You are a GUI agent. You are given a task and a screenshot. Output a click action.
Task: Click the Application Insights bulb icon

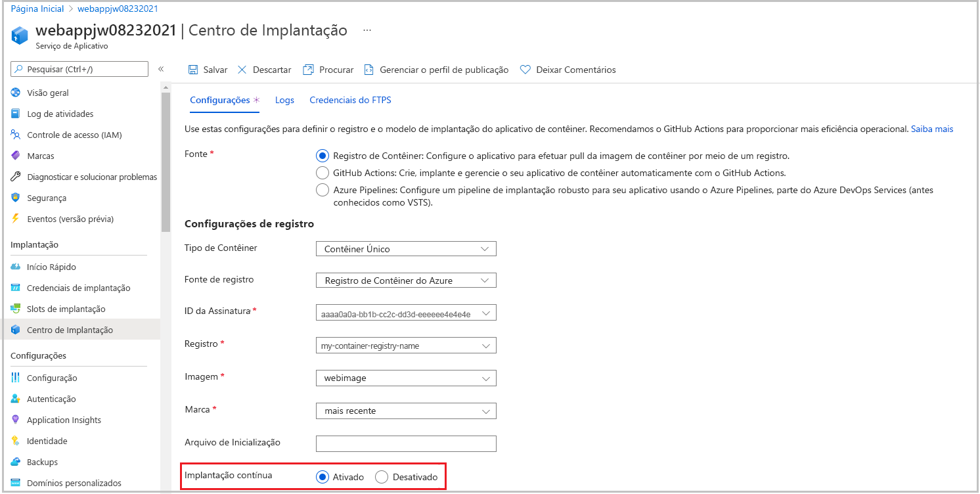tap(16, 420)
